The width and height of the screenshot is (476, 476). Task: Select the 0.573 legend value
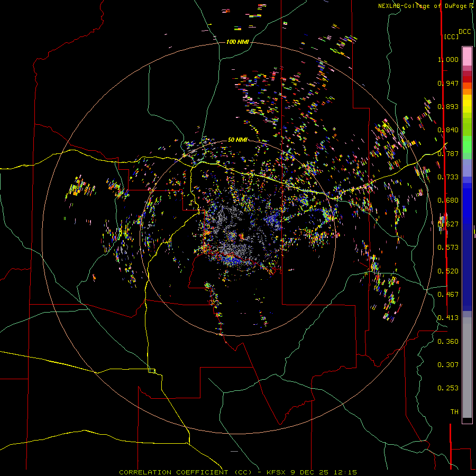(x=448, y=248)
